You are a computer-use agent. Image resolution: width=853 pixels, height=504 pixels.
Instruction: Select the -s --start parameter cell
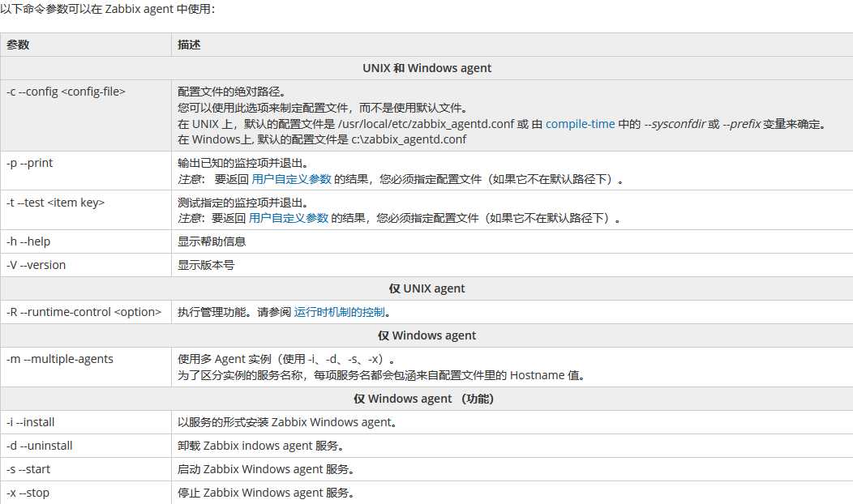coord(85,468)
